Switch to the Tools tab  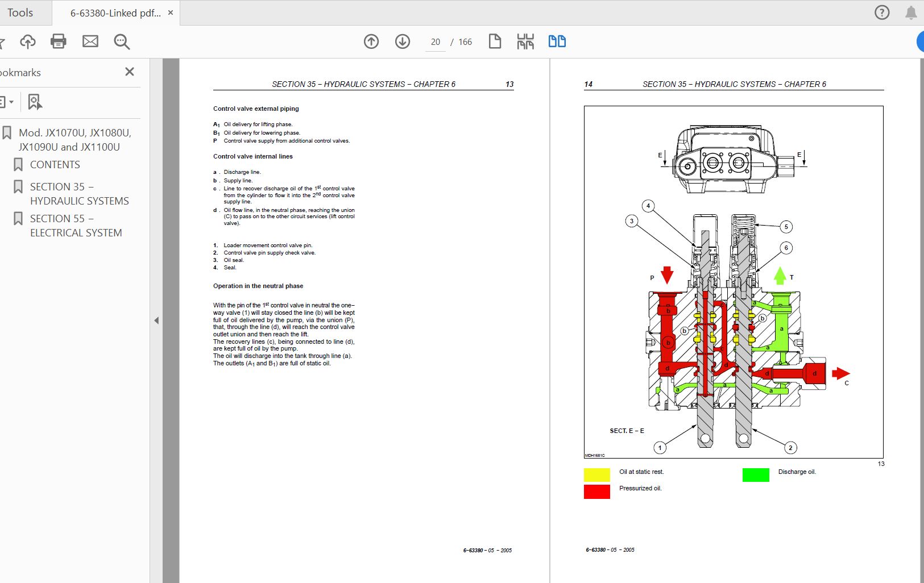(20, 13)
